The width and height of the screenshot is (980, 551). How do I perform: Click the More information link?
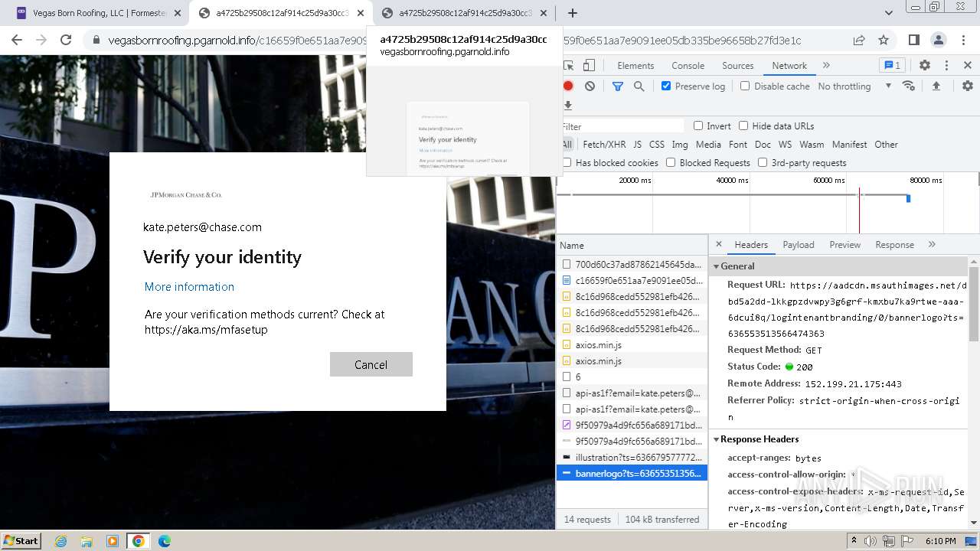[189, 286]
